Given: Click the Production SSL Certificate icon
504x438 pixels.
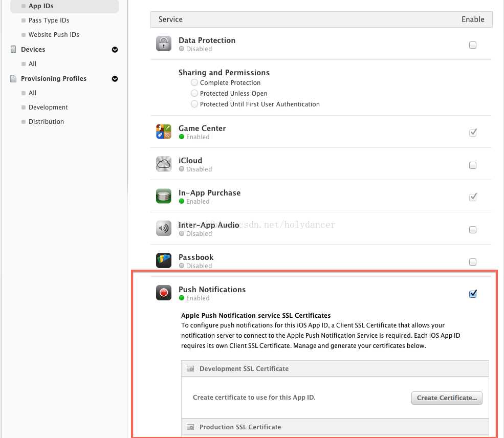Looking at the screenshot, I should coord(190,427).
